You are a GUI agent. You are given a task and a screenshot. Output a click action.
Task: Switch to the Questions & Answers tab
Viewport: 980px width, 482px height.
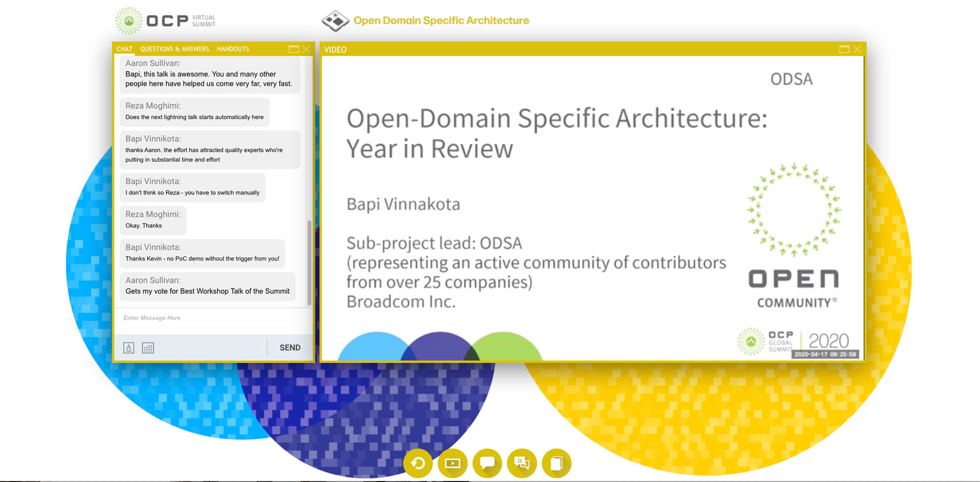pos(174,49)
